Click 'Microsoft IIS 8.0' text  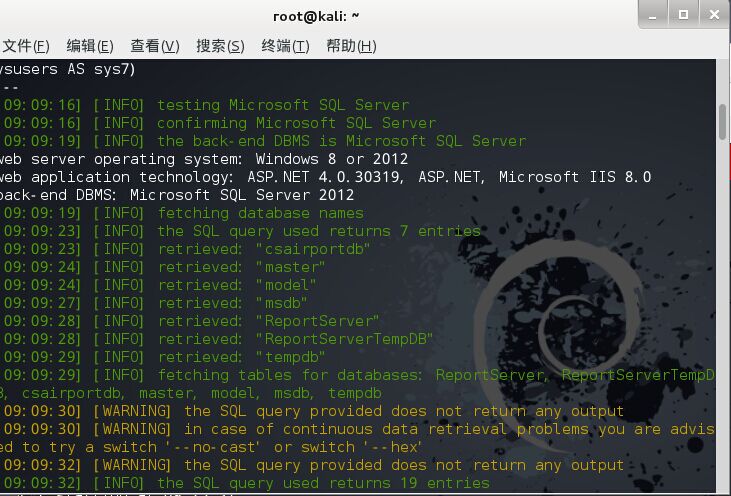click(x=575, y=177)
